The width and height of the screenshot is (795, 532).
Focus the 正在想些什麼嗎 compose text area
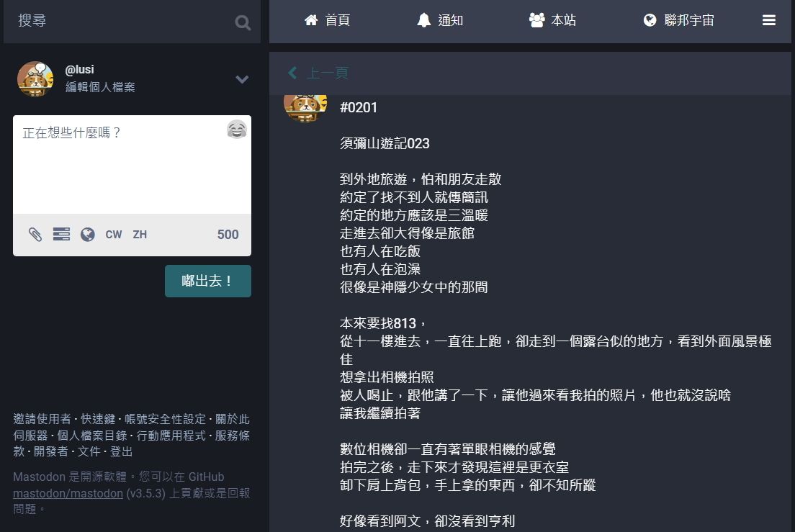point(132,165)
